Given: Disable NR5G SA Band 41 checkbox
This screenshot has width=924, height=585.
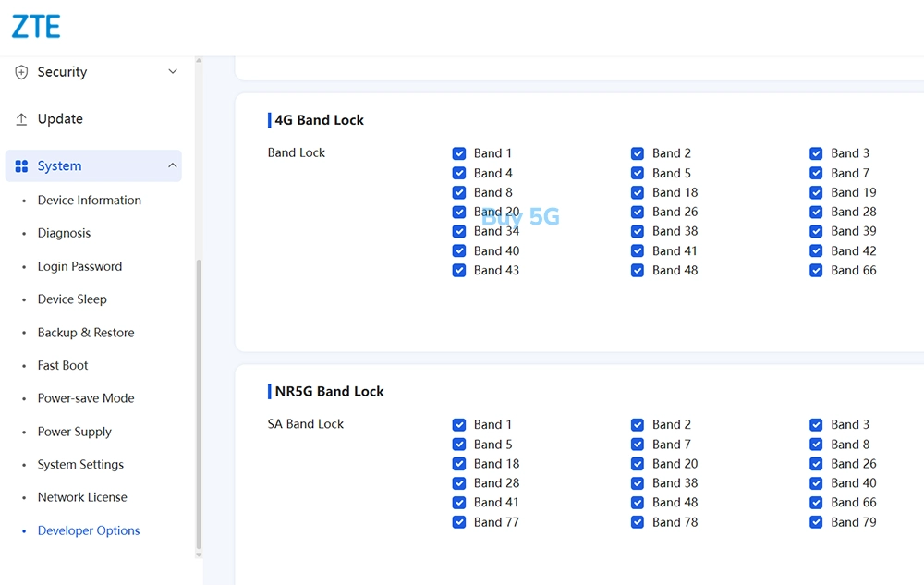Looking at the screenshot, I should [x=459, y=503].
